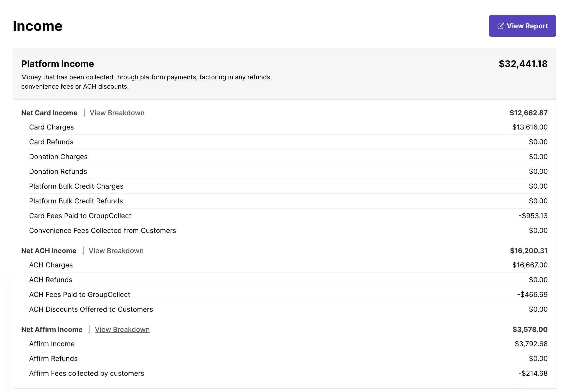
Task: Open View Breakdown for Net Affirm Income
Action: [122, 329]
